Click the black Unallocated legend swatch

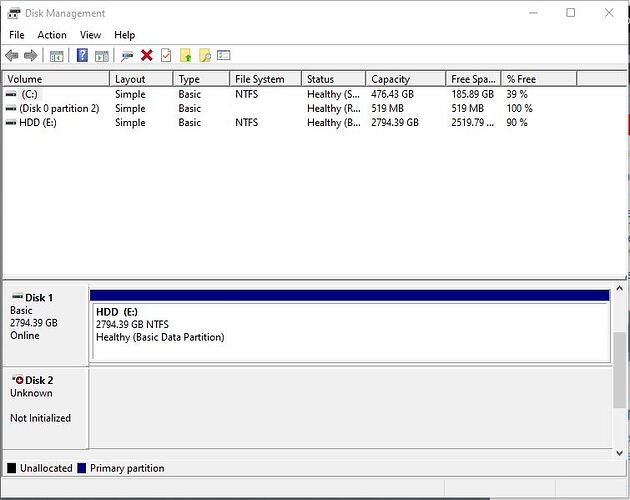coord(12,468)
